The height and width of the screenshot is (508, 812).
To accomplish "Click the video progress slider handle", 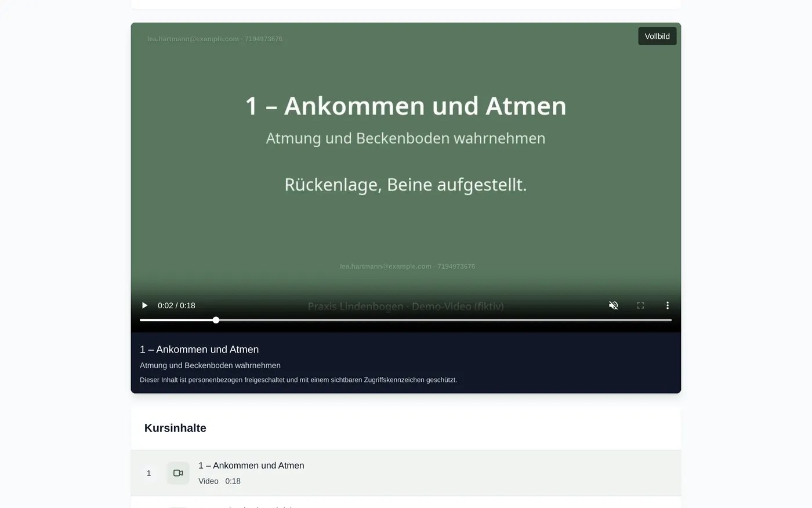I will [216, 320].
